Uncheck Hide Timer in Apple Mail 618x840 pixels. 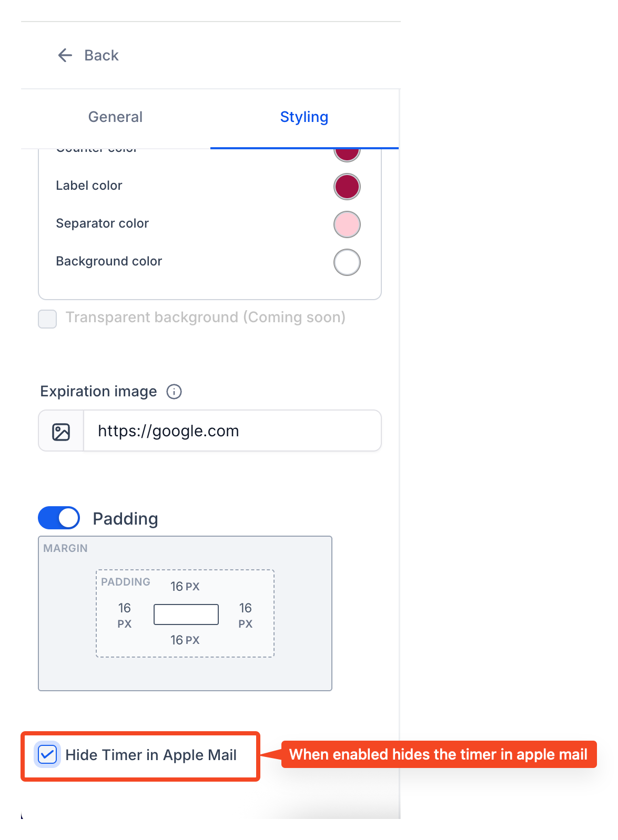click(47, 755)
